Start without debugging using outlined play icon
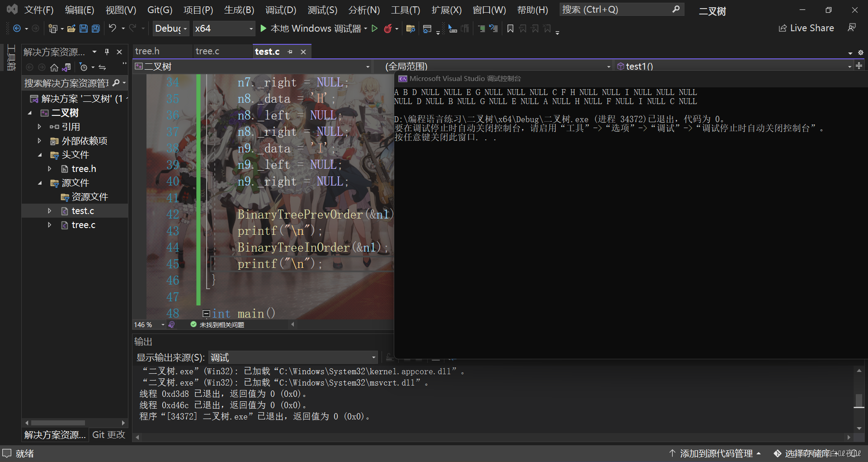The height and width of the screenshot is (462, 868). (x=375, y=29)
